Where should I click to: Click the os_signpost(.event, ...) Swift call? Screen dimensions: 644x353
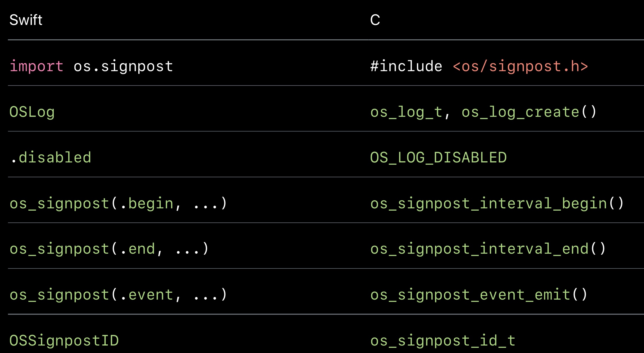pyautogui.click(x=118, y=295)
